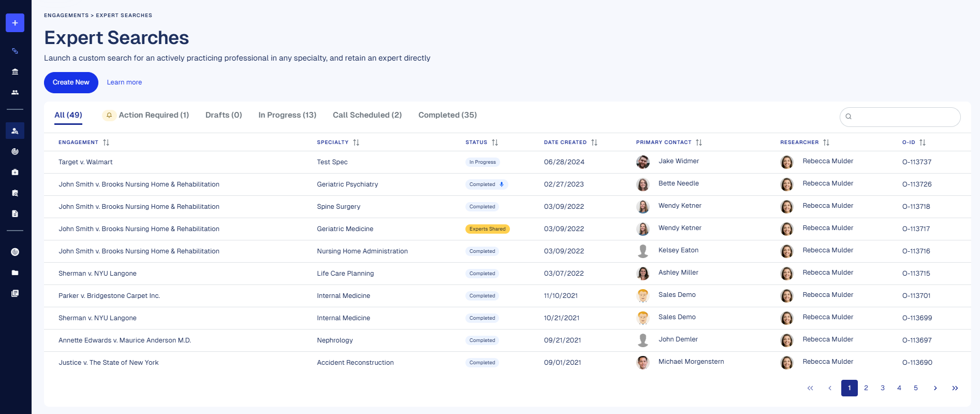Switch to the Completed (35) tab
Viewport: 980px width, 414px height.
click(x=447, y=115)
